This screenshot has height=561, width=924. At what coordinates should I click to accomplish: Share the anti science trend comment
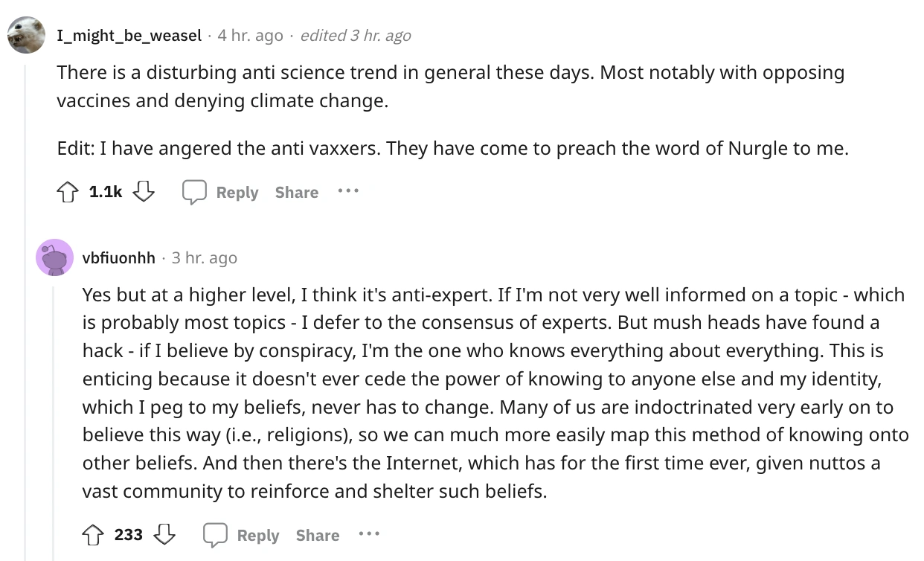(x=296, y=193)
